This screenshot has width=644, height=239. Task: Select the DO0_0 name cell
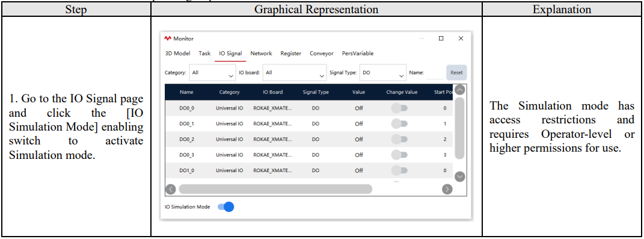pos(187,108)
